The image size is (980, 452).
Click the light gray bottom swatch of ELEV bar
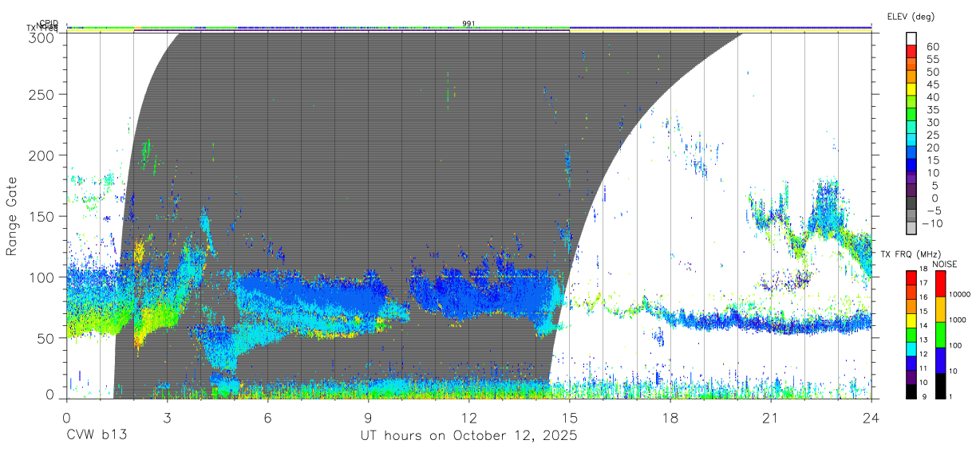pyautogui.click(x=912, y=230)
